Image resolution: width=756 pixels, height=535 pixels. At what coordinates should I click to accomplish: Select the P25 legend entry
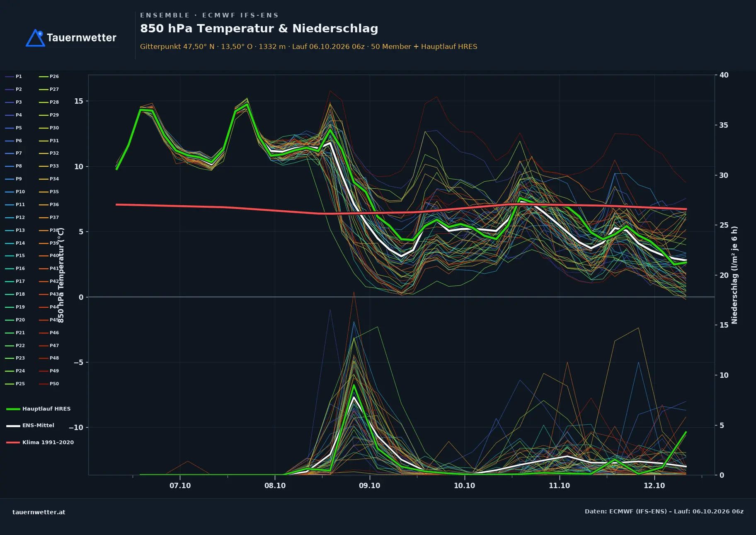tap(15, 384)
